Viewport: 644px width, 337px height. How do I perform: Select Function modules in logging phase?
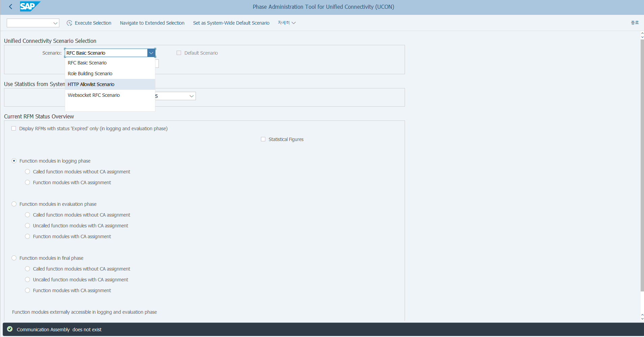[14, 161]
